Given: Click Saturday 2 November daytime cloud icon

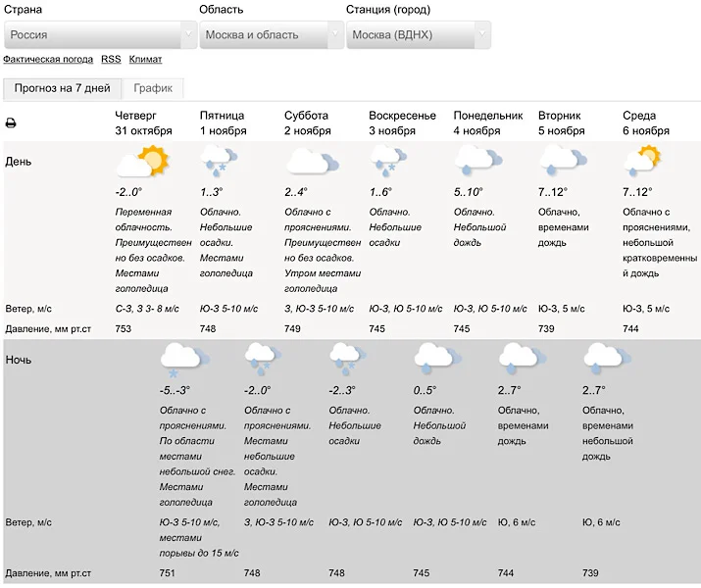Looking at the screenshot, I should [x=313, y=161].
